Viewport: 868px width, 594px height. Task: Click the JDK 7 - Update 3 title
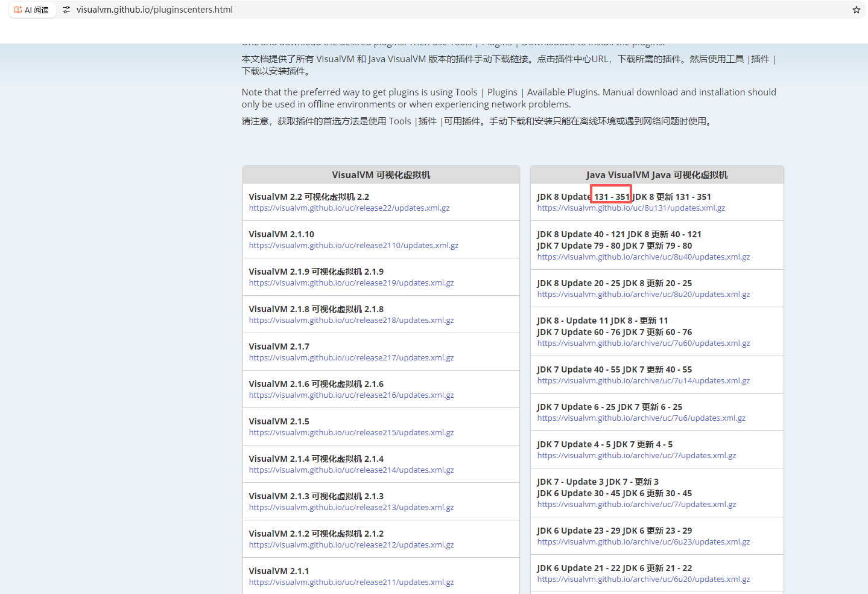(597, 482)
